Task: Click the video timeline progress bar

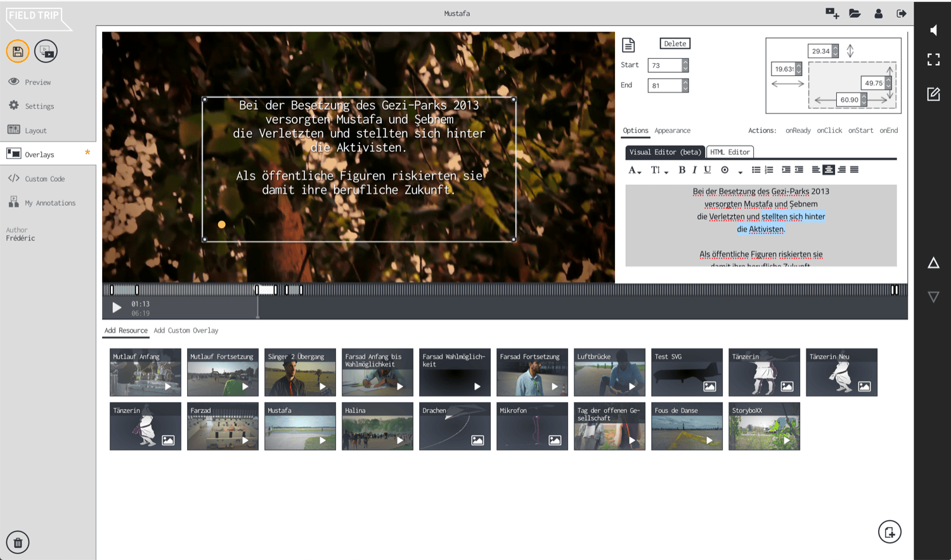Action: pos(507,290)
